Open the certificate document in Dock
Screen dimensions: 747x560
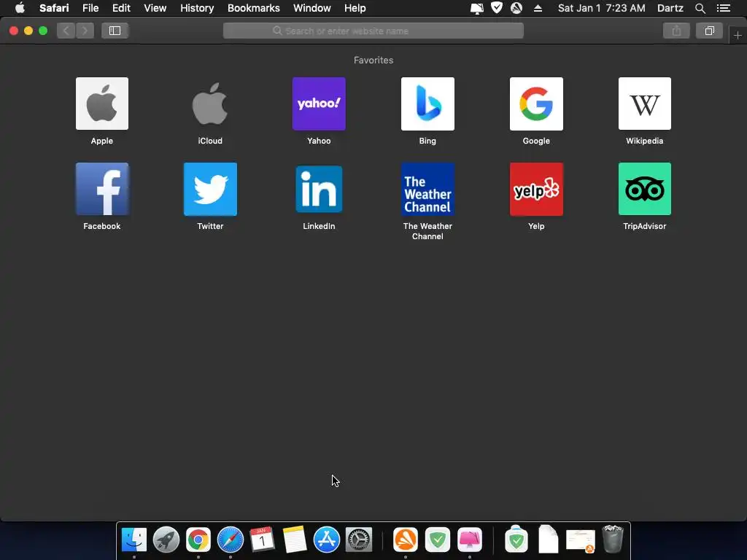[x=580, y=541]
